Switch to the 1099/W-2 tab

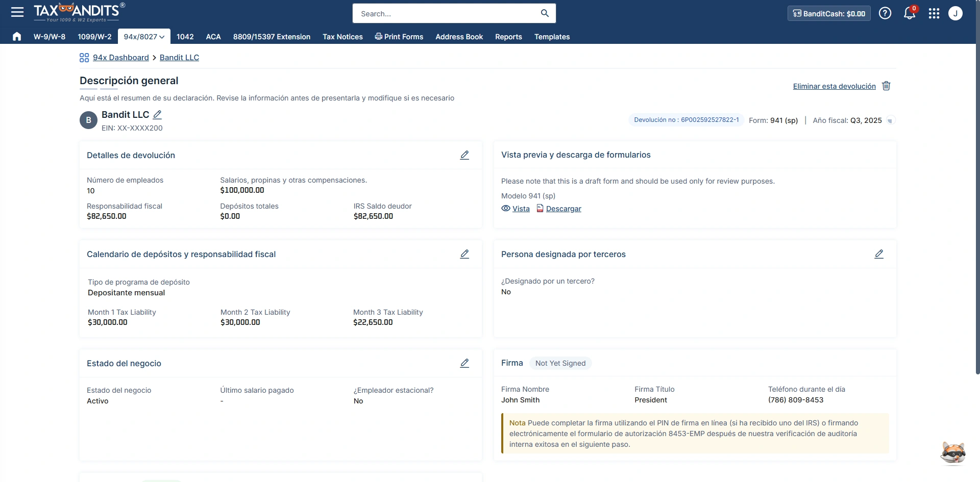coord(94,37)
